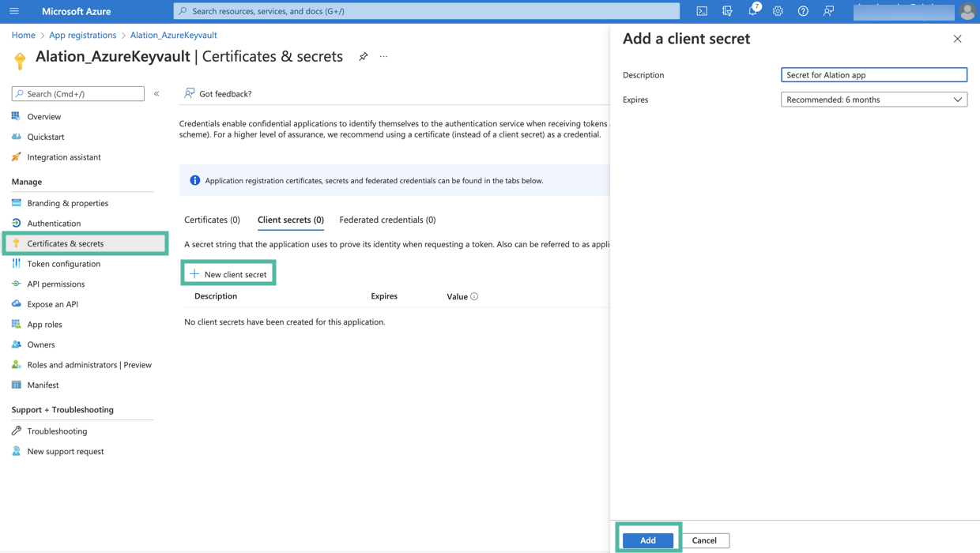The image size is (980, 553).
Task: Open Cloud Shell from the top bar
Action: coord(702,11)
